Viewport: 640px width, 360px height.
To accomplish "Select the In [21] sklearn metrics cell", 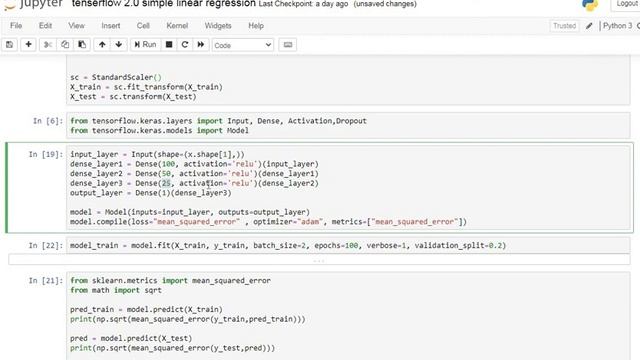I will pyautogui.click(x=348, y=316).
